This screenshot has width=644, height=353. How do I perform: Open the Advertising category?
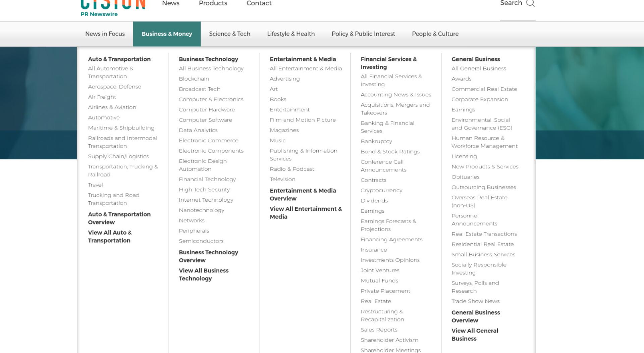point(285,79)
